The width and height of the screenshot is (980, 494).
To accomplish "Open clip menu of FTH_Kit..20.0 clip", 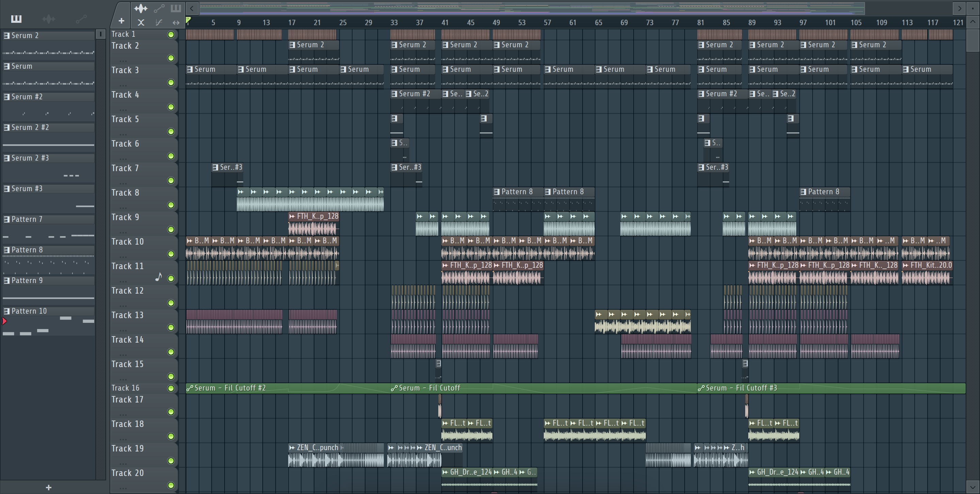I will point(905,265).
